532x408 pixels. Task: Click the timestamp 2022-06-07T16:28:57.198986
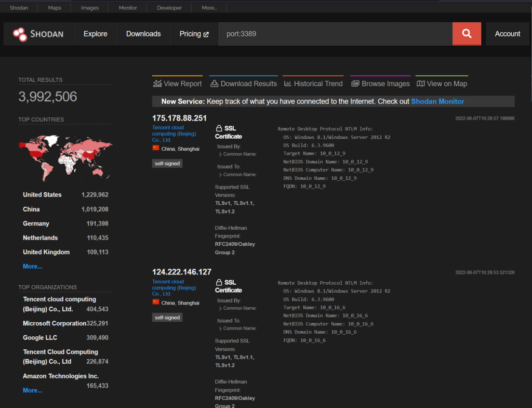[x=485, y=119]
